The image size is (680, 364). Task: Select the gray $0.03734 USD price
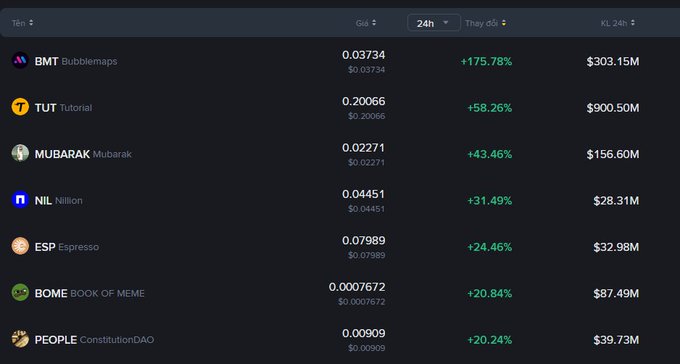click(x=366, y=69)
